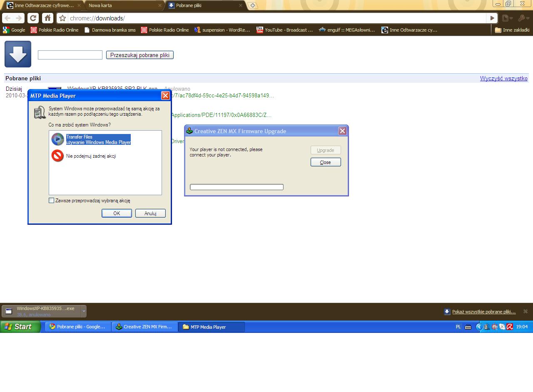
Task: Open the Chrome home page icon
Action: pos(47,18)
